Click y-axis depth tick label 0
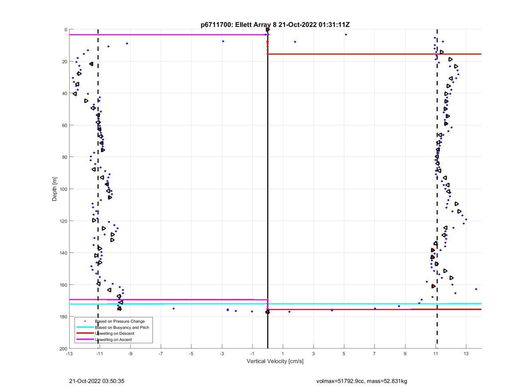 tap(66, 30)
